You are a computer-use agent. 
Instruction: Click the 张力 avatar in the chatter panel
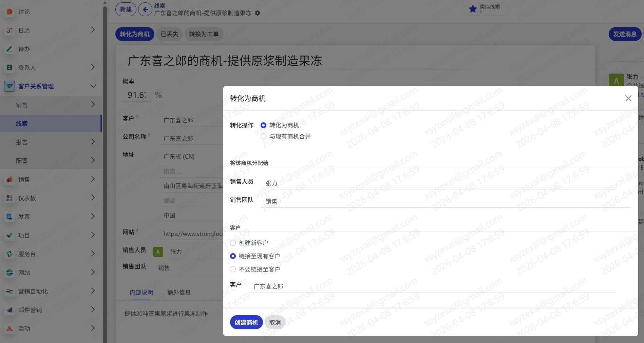point(616,81)
